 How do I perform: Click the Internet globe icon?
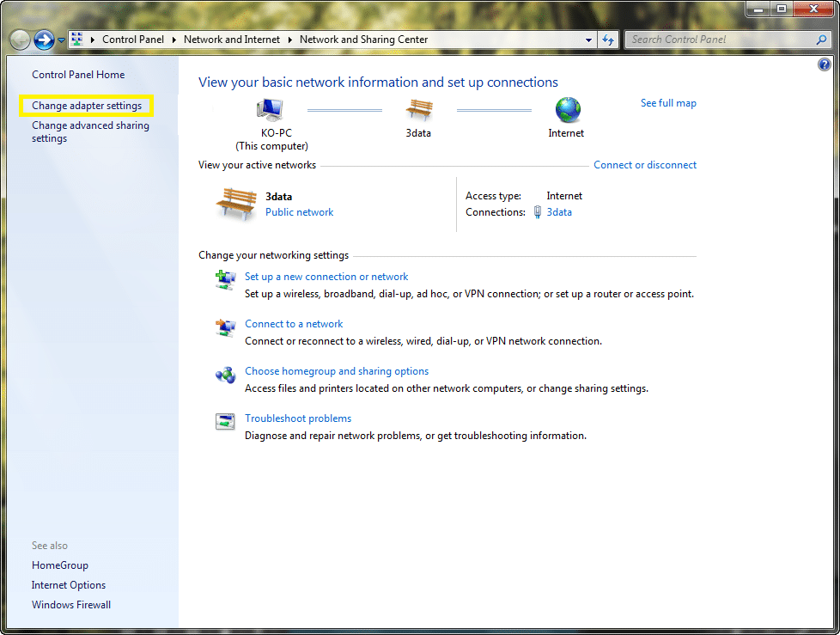tap(567, 110)
